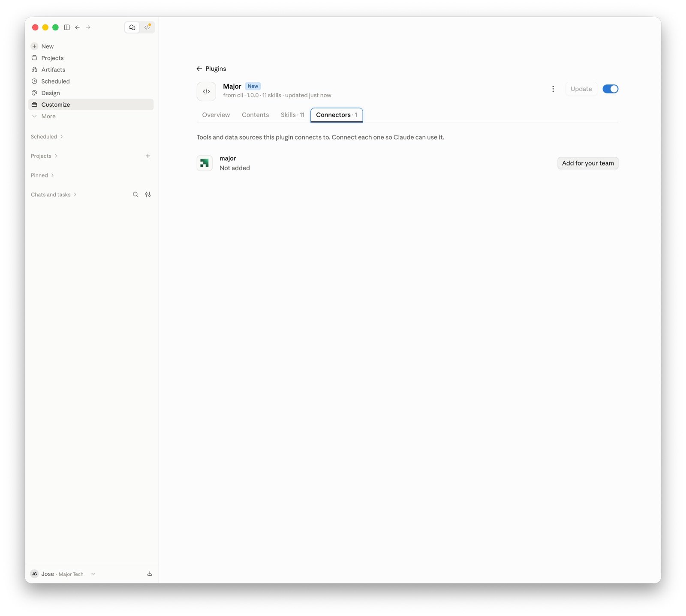Image resolution: width=686 pixels, height=616 pixels.
Task: Open Scheduled in the top sidebar nav
Action: pyautogui.click(x=91, y=81)
